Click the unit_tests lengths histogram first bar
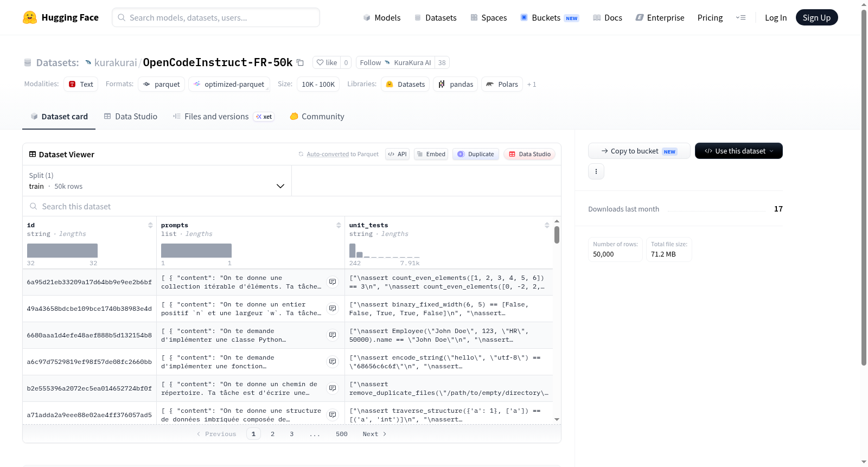Image resolution: width=868 pixels, height=467 pixels. [353, 251]
